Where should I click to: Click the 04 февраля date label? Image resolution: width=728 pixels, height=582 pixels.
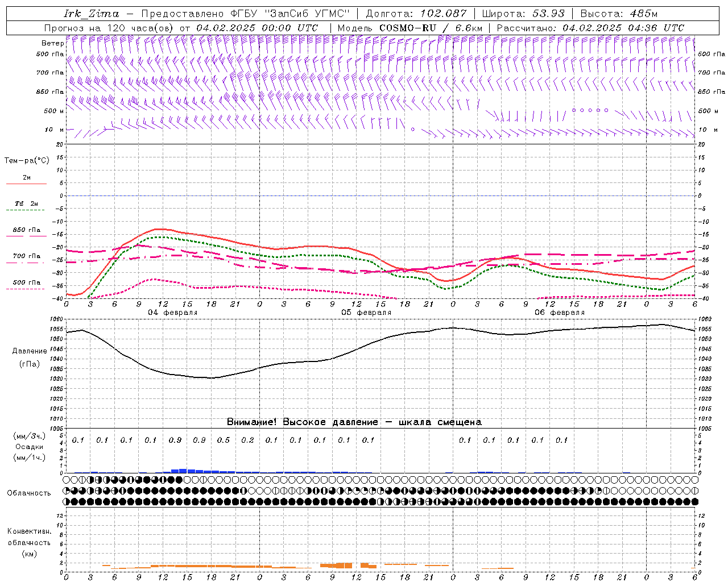tap(173, 313)
